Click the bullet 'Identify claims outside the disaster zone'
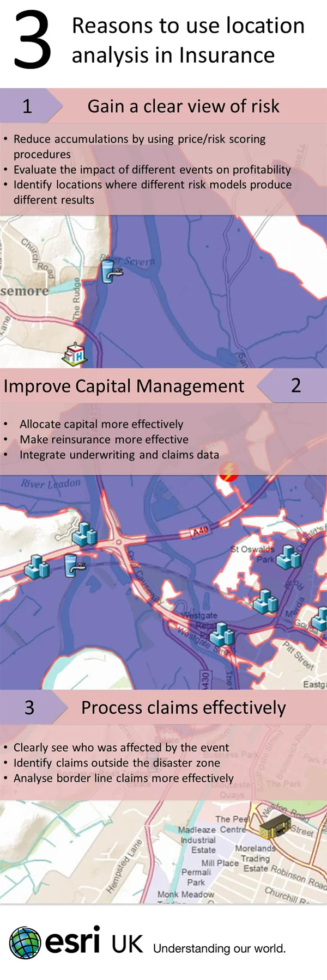Image resolution: width=327 pixels, height=980 pixels. (x=117, y=763)
